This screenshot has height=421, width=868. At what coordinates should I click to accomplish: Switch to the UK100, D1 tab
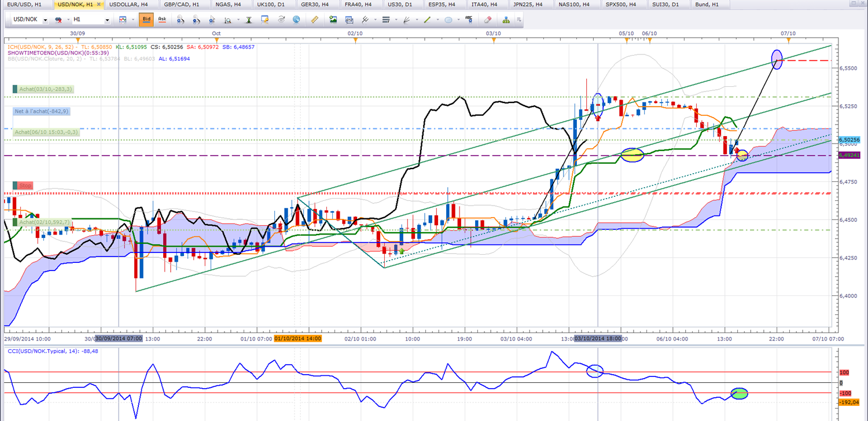coord(274,4)
